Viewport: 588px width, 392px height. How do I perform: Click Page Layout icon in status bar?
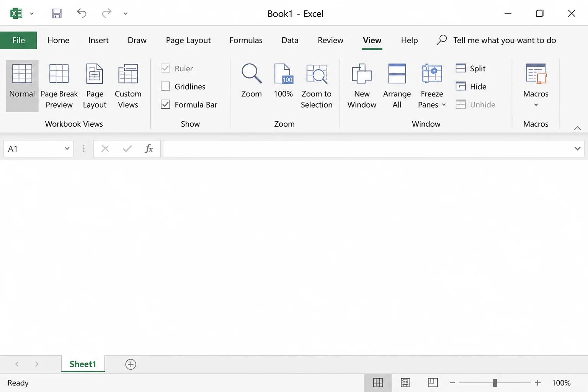click(405, 382)
